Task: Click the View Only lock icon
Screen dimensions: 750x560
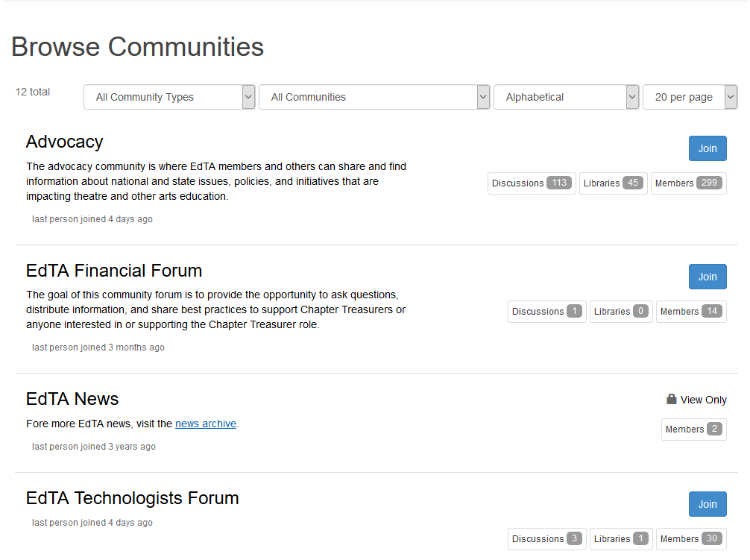Action: 671,400
